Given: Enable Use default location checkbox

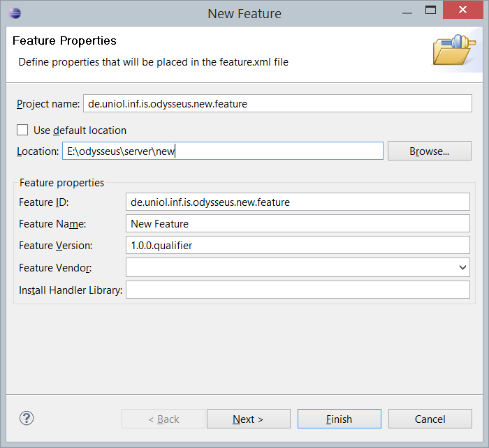Looking at the screenshot, I should click(22, 130).
